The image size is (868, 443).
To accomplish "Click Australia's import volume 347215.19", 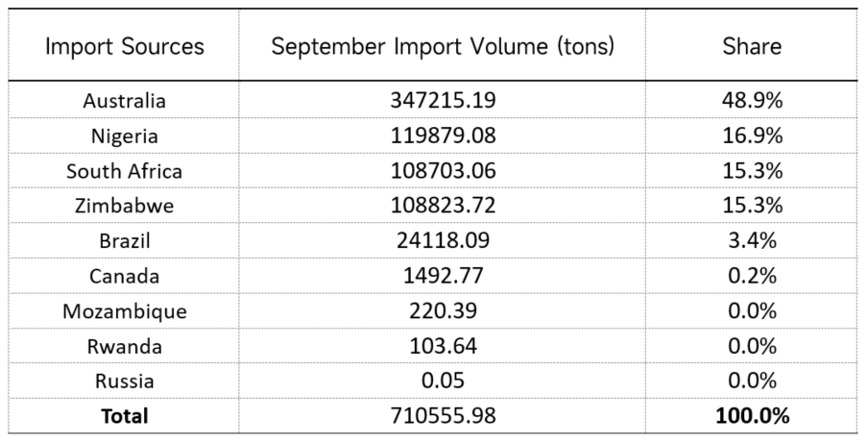I will pos(443,101).
